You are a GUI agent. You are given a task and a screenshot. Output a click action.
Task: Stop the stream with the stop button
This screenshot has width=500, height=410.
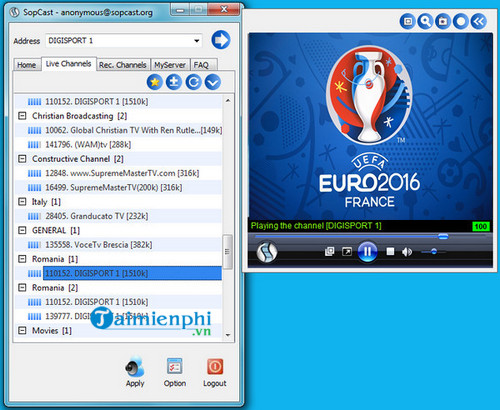pyautogui.click(x=390, y=251)
